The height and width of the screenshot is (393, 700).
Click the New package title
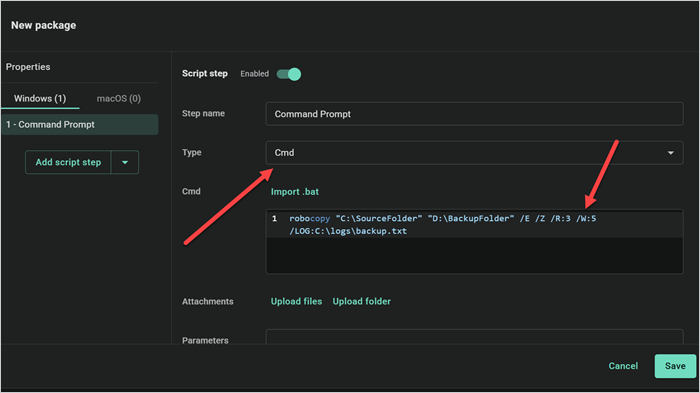tap(43, 25)
